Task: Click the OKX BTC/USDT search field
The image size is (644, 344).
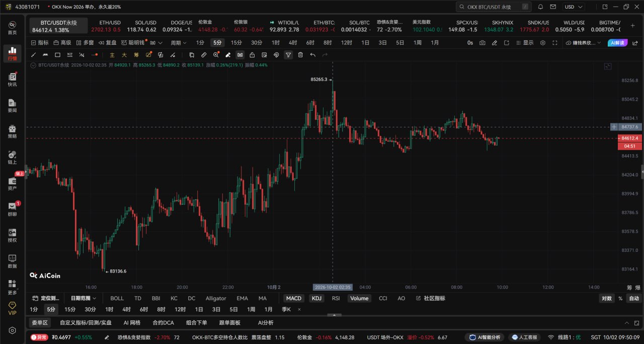Action: (493, 7)
